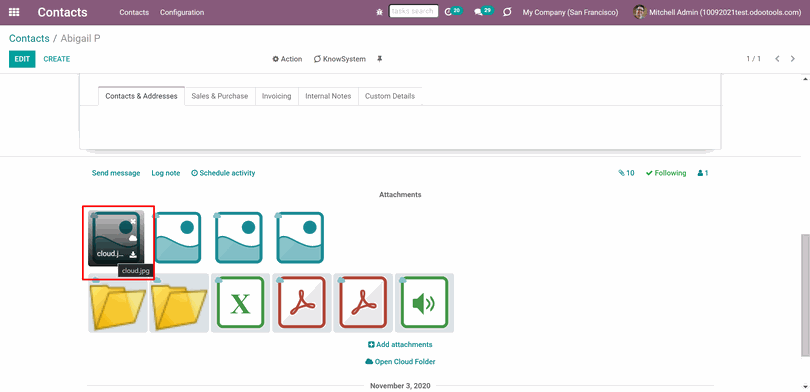This screenshot has height=392, width=810.
Task: Go to previous record arrow
Action: (x=777, y=59)
